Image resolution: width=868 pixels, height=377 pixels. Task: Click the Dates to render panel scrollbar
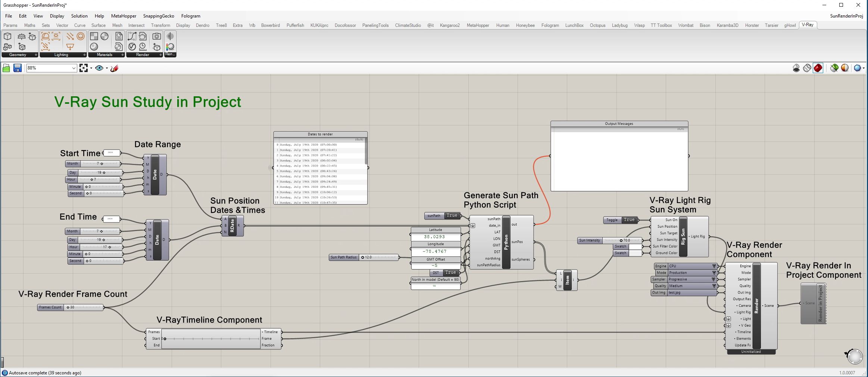point(366,151)
